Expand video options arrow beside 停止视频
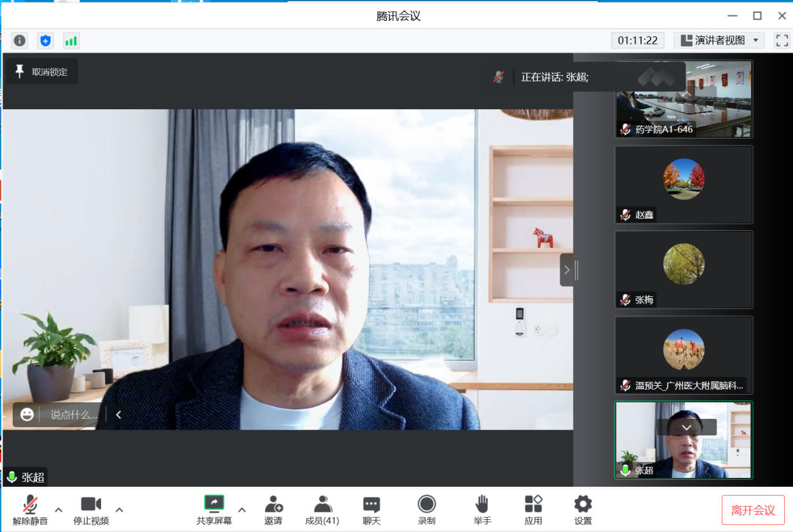 coord(119,510)
